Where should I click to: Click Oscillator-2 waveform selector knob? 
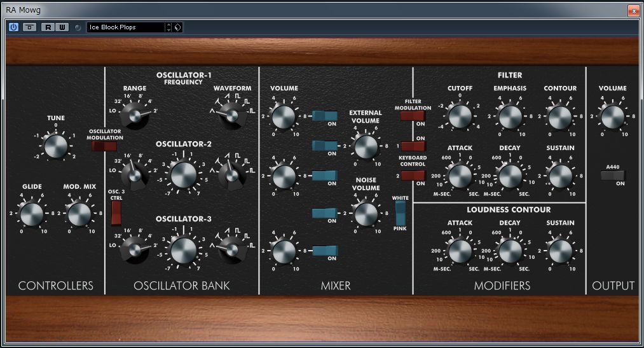[x=231, y=176]
